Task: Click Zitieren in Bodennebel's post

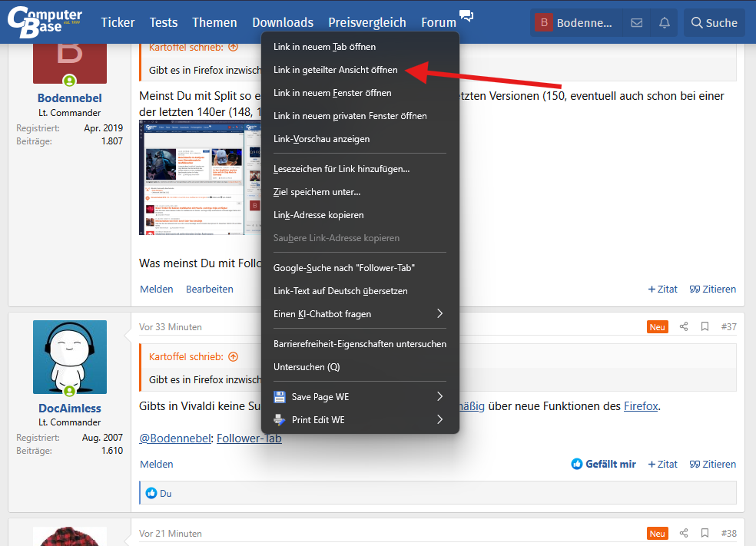Action: 713,290
